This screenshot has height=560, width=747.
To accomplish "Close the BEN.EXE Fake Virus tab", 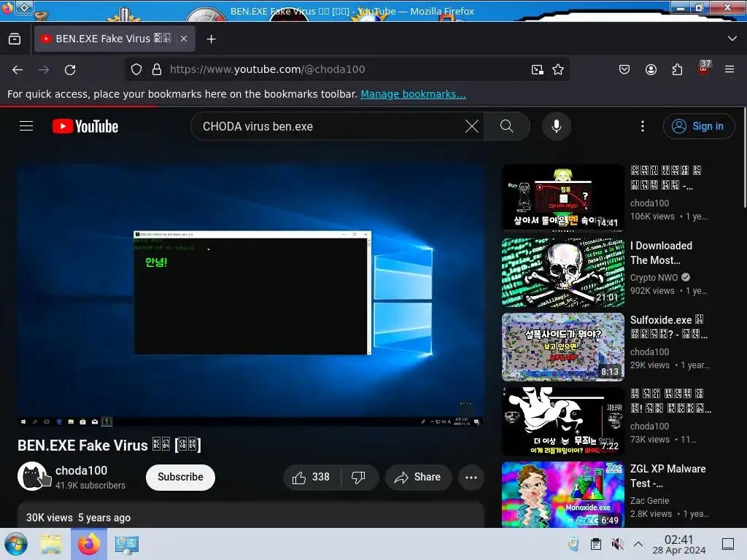I will click(x=184, y=39).
